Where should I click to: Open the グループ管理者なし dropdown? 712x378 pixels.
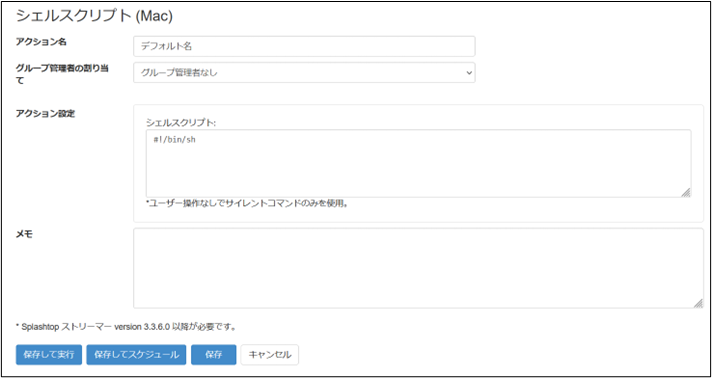coord(304,73)
